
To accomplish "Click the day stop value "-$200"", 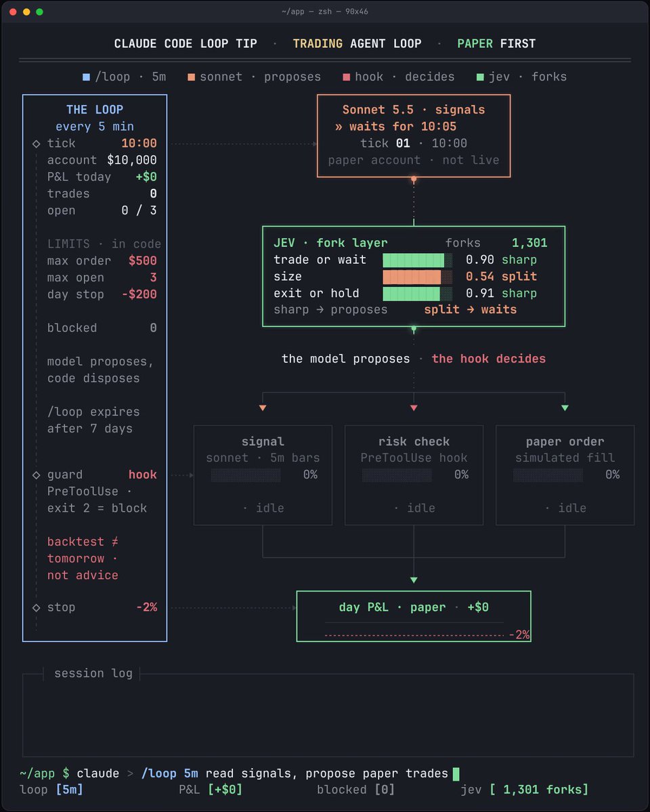I will pyautogui.click(x=139, y=294).
